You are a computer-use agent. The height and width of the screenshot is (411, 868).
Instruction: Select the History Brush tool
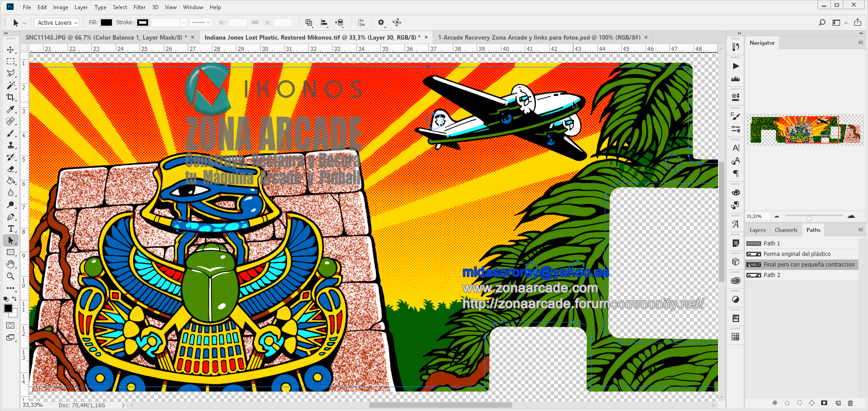11,157
